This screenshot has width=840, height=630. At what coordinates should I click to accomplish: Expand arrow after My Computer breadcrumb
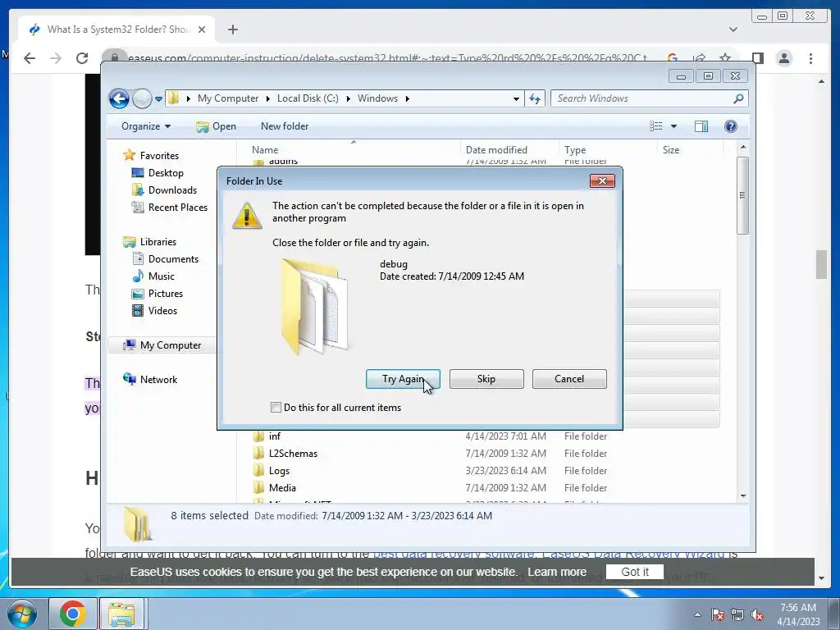(268, 98)
